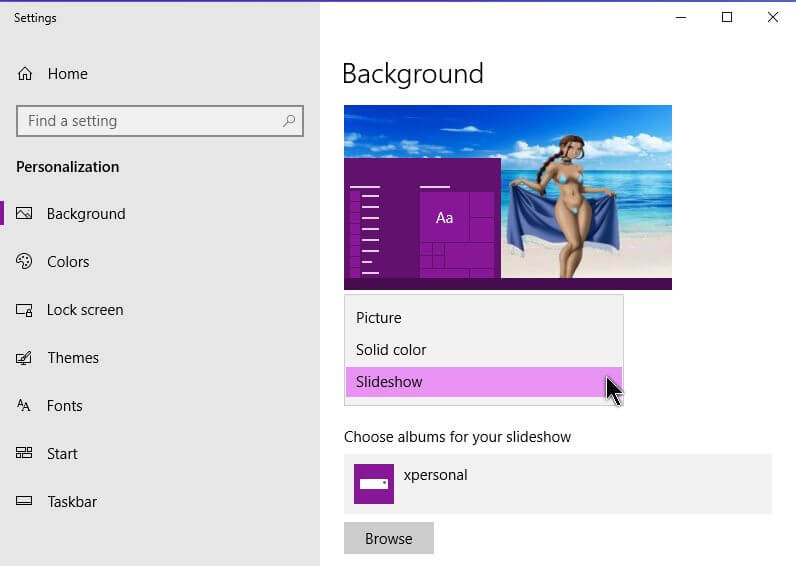Click the Start label in sidebar
This screenshot has height=566, width=796.
click(62, 453)
